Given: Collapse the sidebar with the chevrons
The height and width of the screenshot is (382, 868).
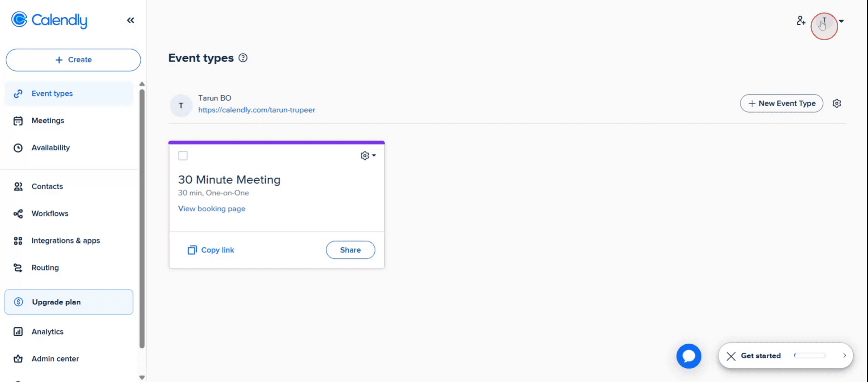Looking at the screenshot, I should [x=131, y=20].
